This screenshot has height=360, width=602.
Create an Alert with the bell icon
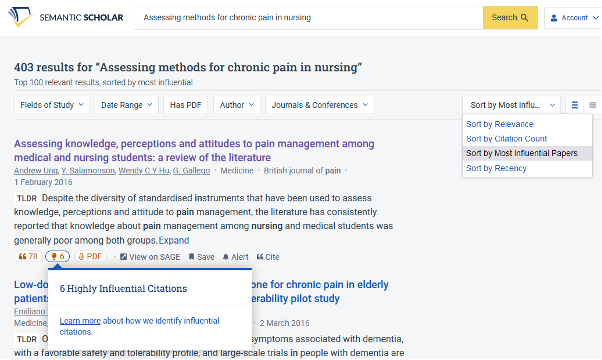point(235,257)
